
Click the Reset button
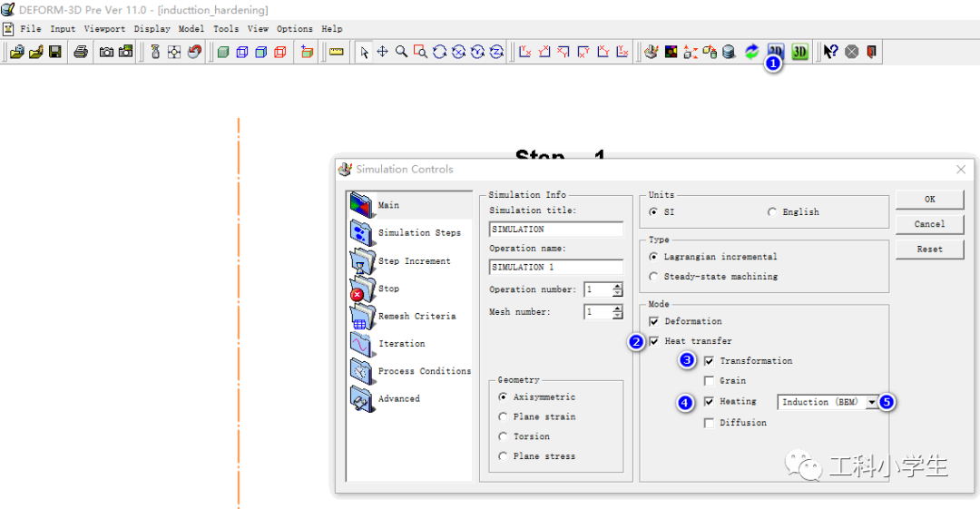[929, 249]
